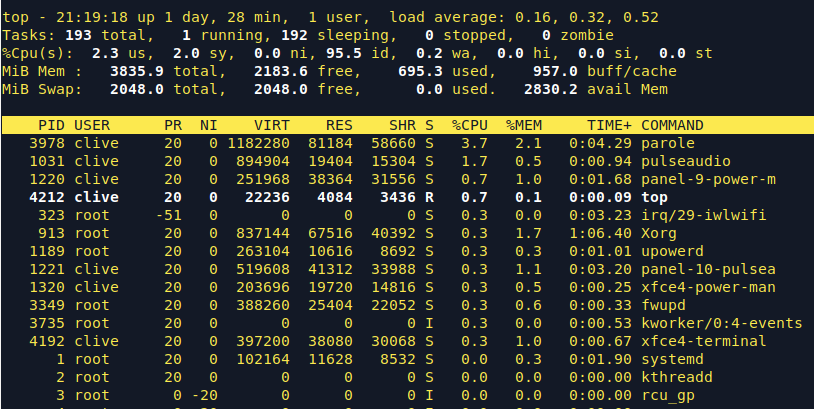
Task: Click the COMMAND column header
Action: click(x=672, y=126)
